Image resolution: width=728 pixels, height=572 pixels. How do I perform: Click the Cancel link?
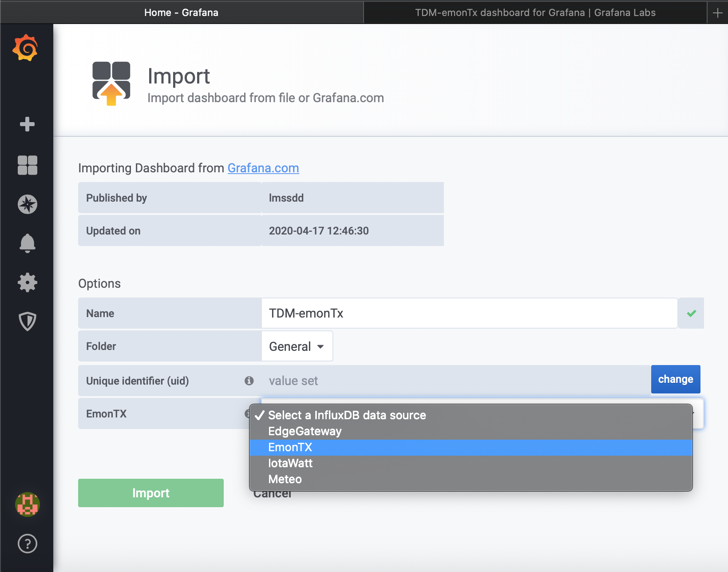click(x=272, y=495)
